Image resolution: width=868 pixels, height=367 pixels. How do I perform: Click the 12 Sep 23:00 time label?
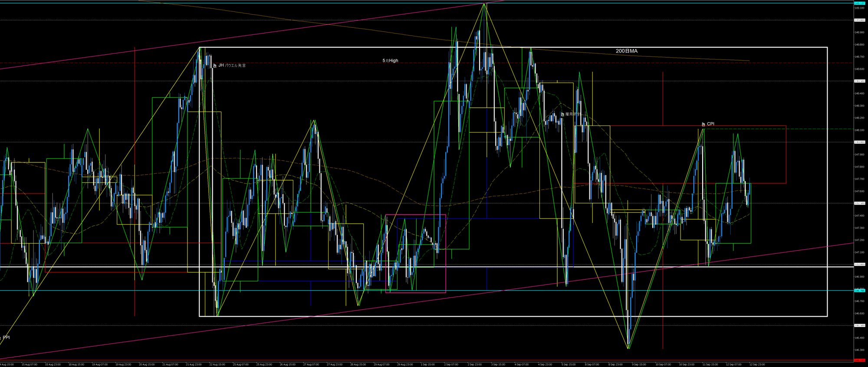click(757, 364)
